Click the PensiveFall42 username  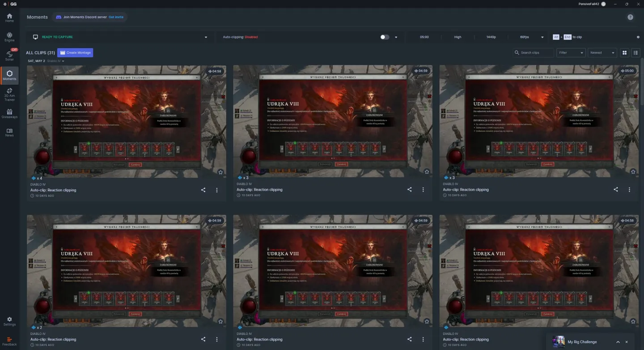588,4
